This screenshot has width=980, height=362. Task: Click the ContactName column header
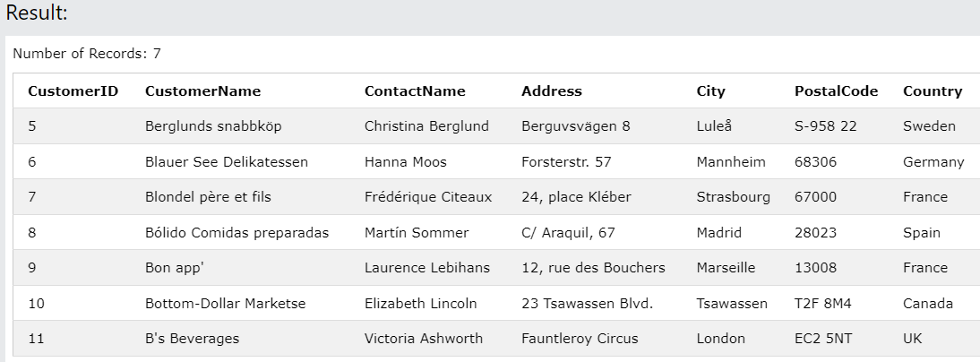[x=415, y=90]
